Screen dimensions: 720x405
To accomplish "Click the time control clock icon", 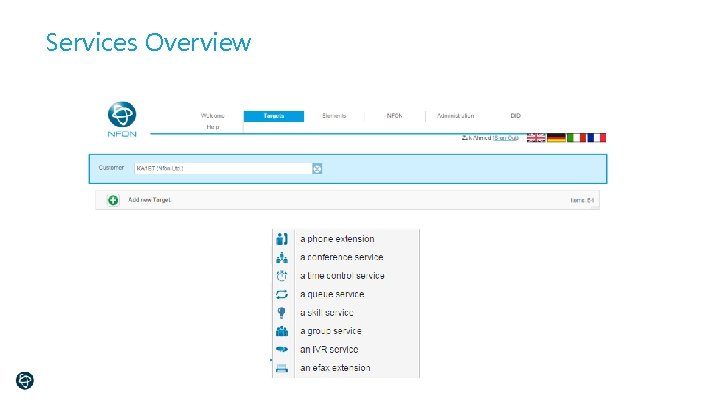I will coord(282,276).
